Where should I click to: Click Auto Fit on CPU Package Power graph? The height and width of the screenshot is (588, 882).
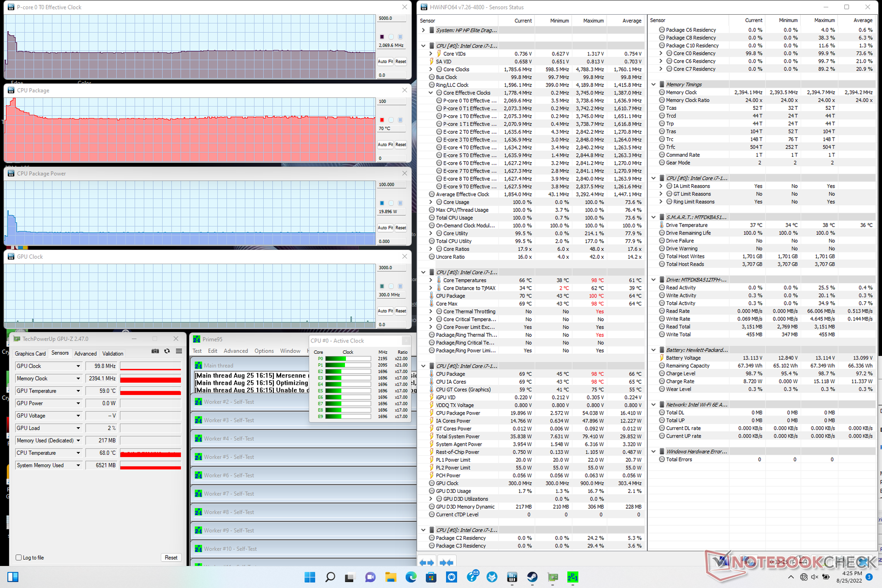385,228
